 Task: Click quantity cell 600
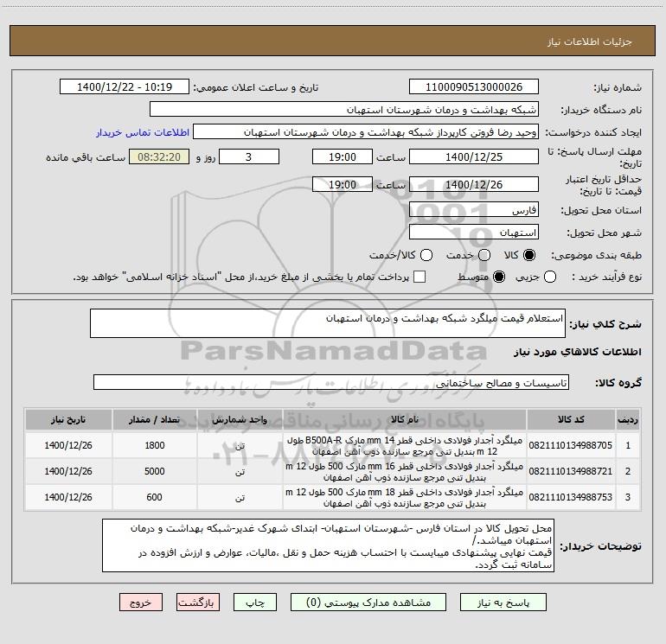(155, 497)
